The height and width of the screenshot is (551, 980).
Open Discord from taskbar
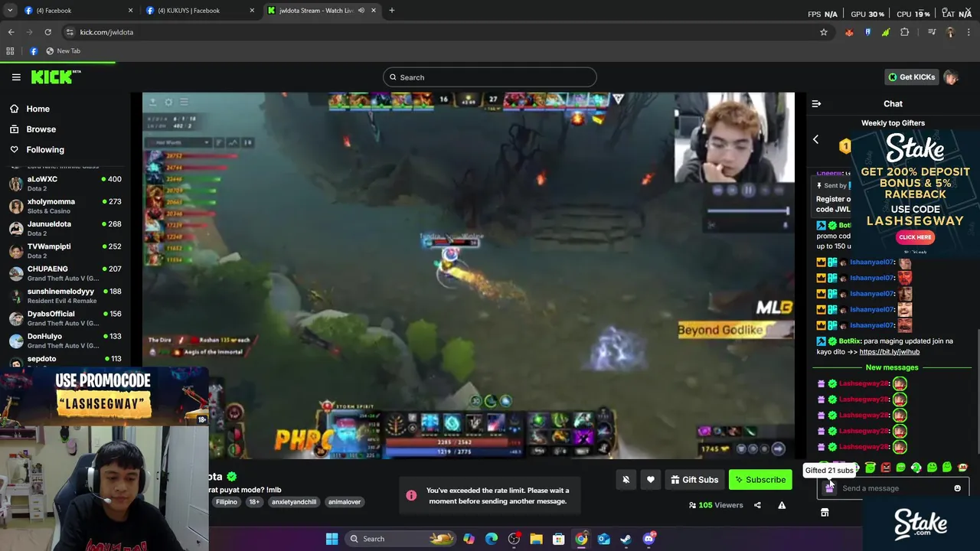pos(648,539)
